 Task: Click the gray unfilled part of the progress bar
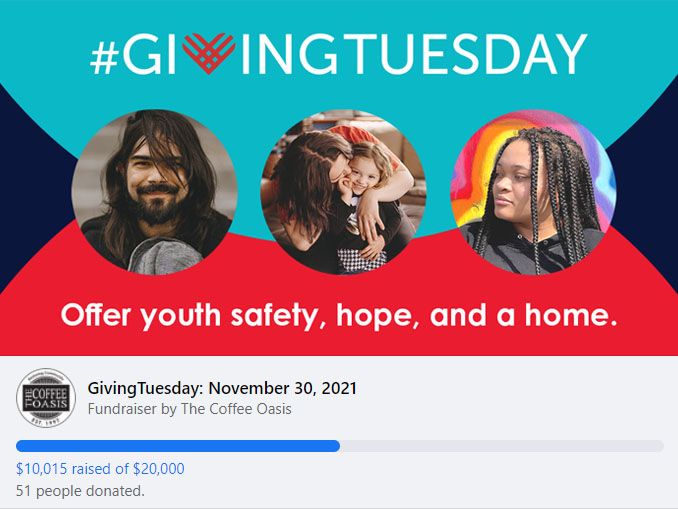point(500,446)
